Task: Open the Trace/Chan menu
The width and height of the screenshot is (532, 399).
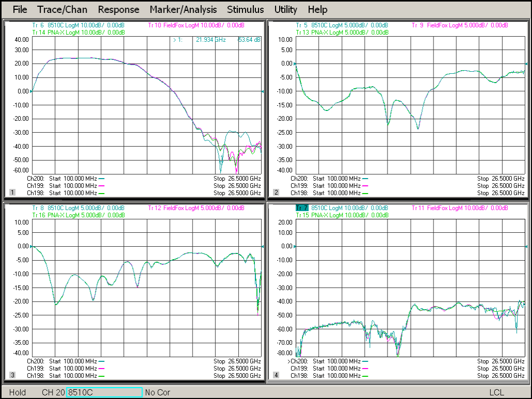Action: [x=62, y=9]
